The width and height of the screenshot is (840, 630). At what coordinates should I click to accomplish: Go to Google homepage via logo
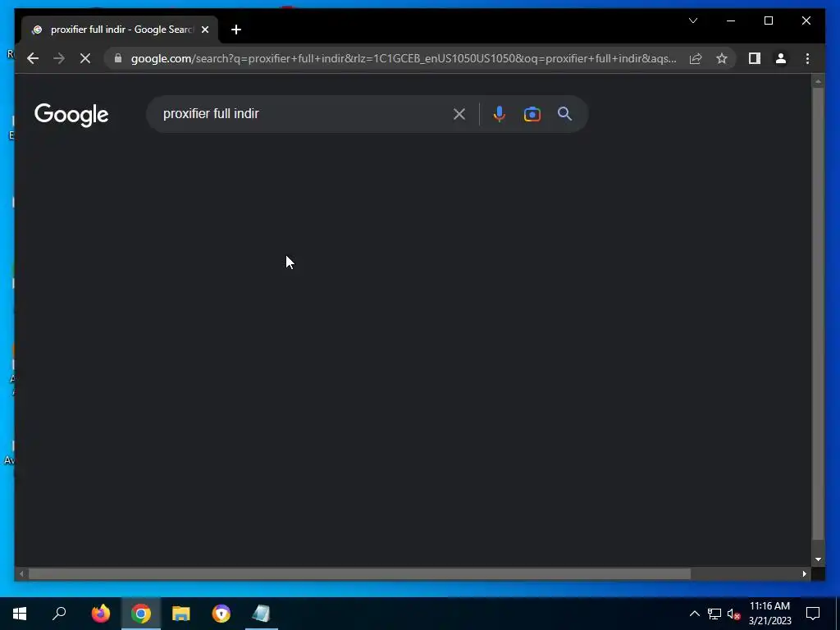[x=71, y=115]
